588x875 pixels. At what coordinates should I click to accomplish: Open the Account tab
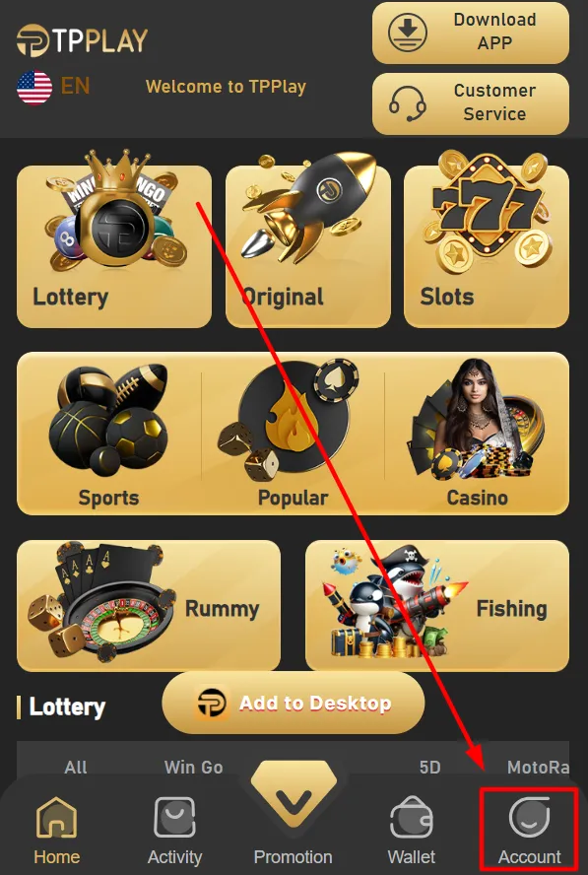tap(529, 830)
